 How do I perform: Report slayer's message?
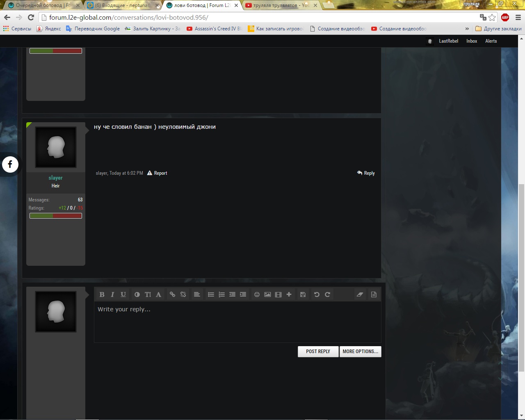click(157, 173)
